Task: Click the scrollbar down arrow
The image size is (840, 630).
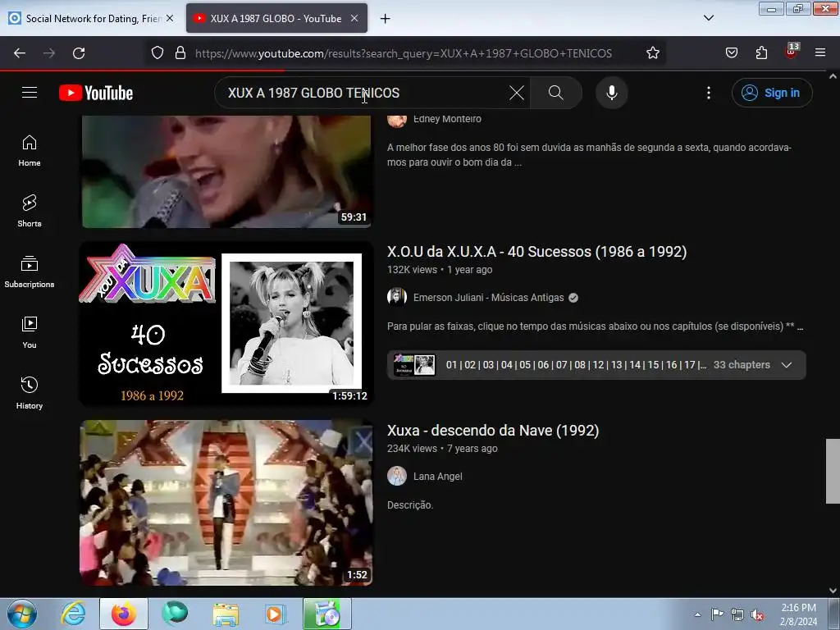Action: (833, 591)
